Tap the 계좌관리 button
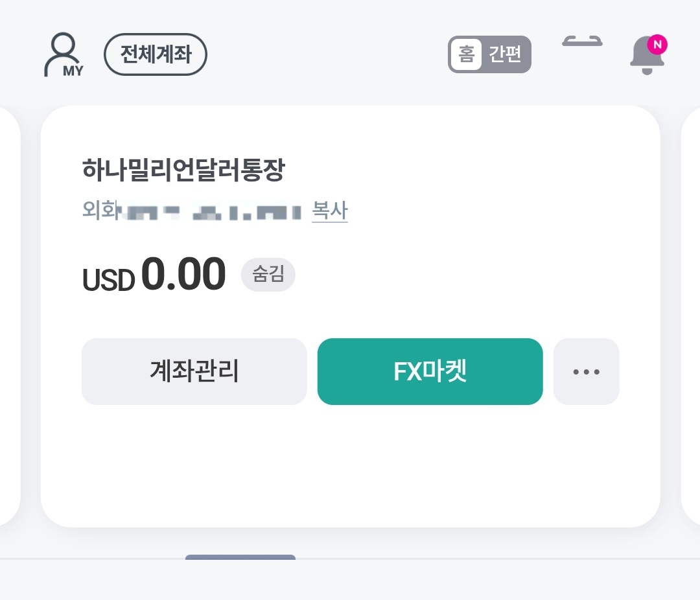This screenshot has height=600, width=700. [x=194, y=371]
